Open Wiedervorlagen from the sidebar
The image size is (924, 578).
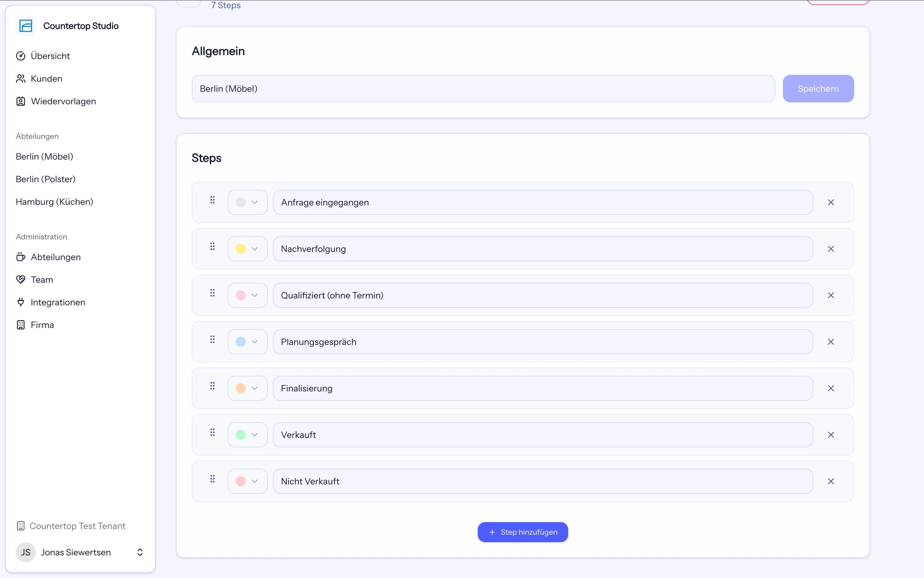pos(56,101)
